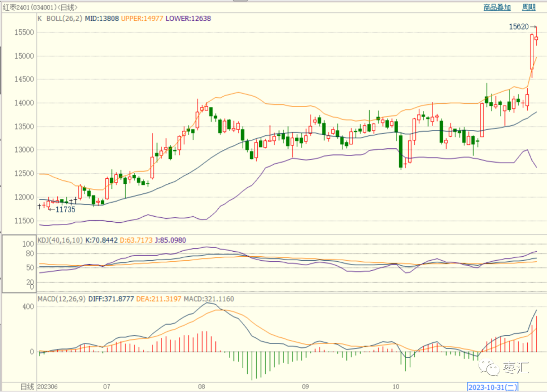Viewport: 547px width, 392px height.
Task: Click the 08 month label
Action: click(201, 387)
